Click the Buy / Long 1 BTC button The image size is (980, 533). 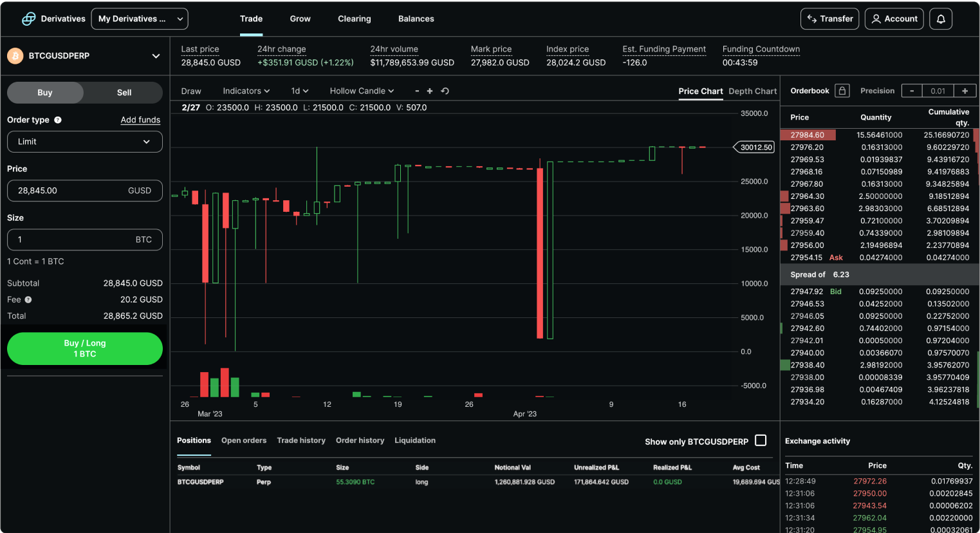(x=85, y=348)
